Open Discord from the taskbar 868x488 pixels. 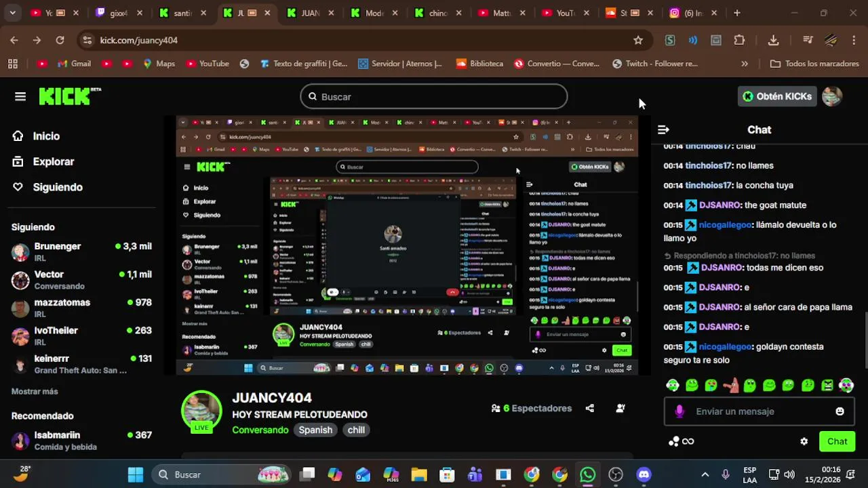coord(644,474)
